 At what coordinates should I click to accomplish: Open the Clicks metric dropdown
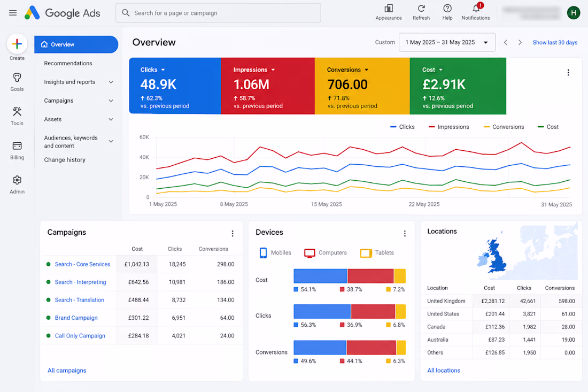pos(163,70)
